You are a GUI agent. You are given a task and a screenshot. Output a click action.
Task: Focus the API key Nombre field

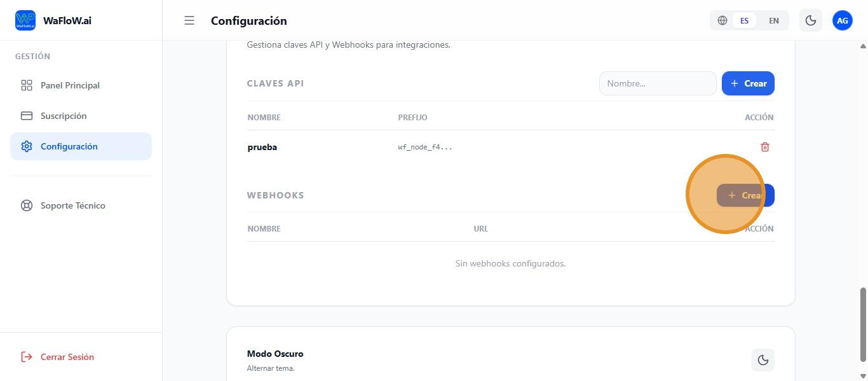tap(658, 83)
